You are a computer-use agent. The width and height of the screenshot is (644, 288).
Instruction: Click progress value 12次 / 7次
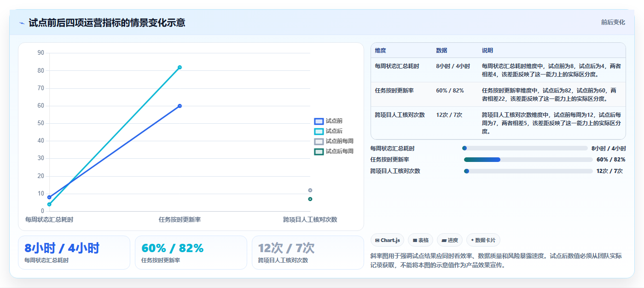pyautogui.click(x=609, y=171)
